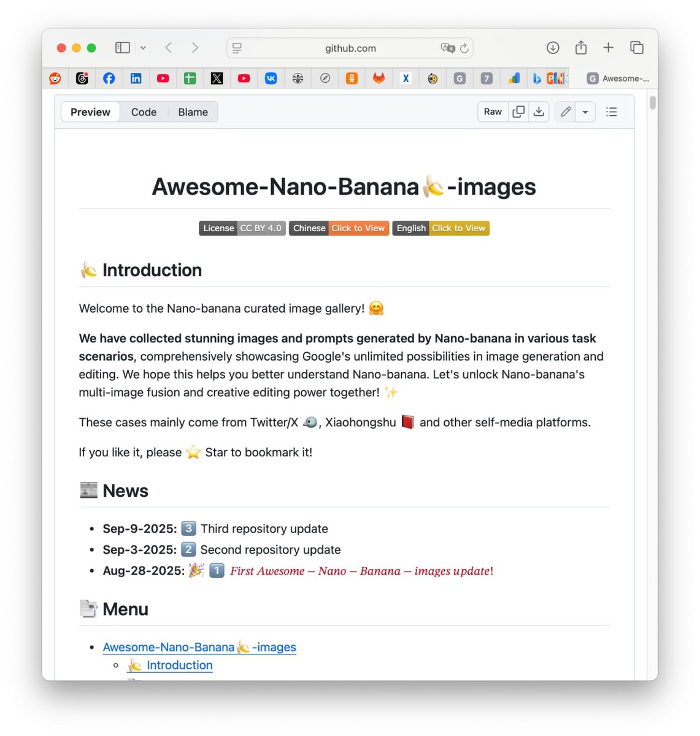Click the Safari share icon
This screenshot has width=700, height=736.
point(581,48)
